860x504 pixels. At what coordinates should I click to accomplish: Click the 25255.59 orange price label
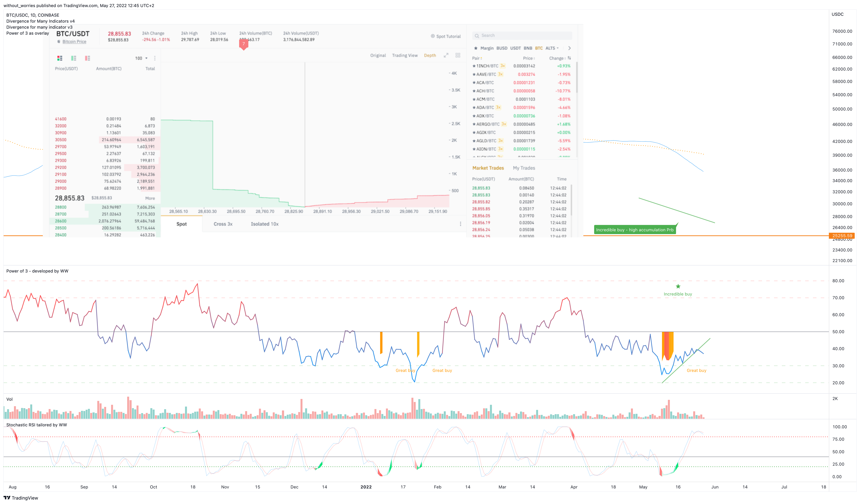[x=842, y=235]
